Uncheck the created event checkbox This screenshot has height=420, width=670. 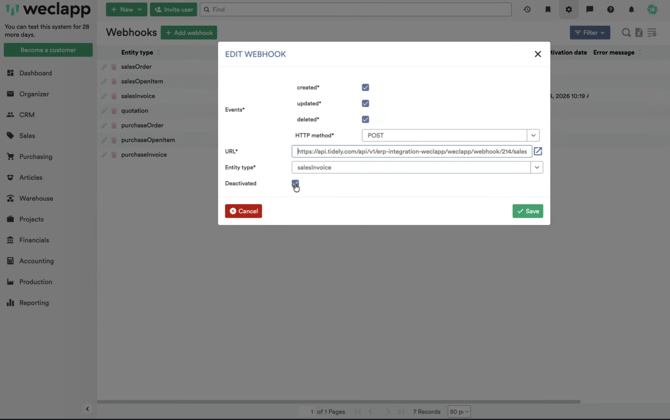click(365, 88)
